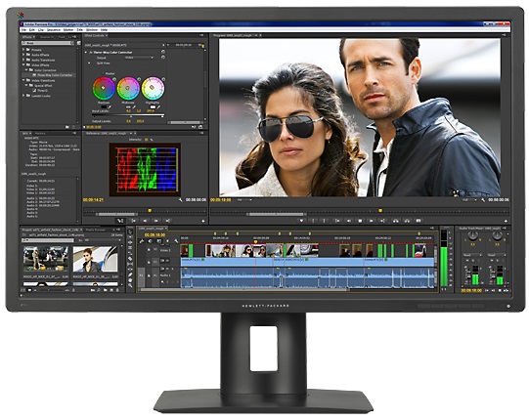
Task: Expand the Lumetri Looks folder
Action: click(23, 96)
